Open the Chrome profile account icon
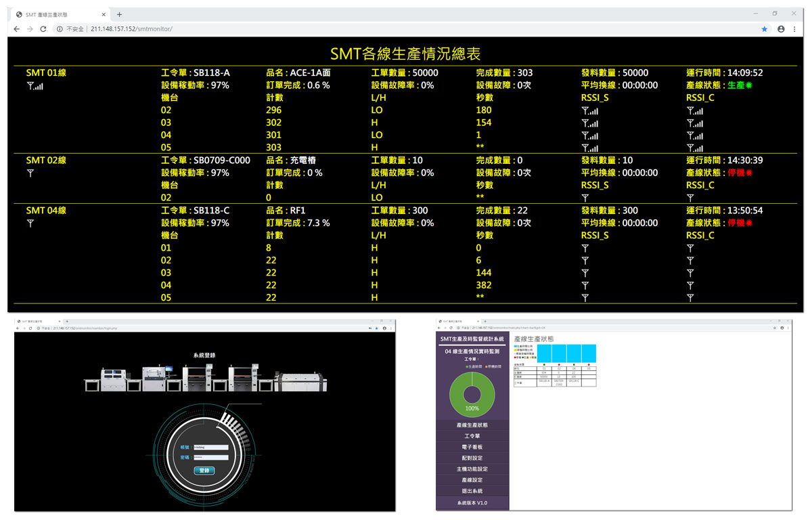The width and height of the screenshot is (812, 520). point(781,29)
